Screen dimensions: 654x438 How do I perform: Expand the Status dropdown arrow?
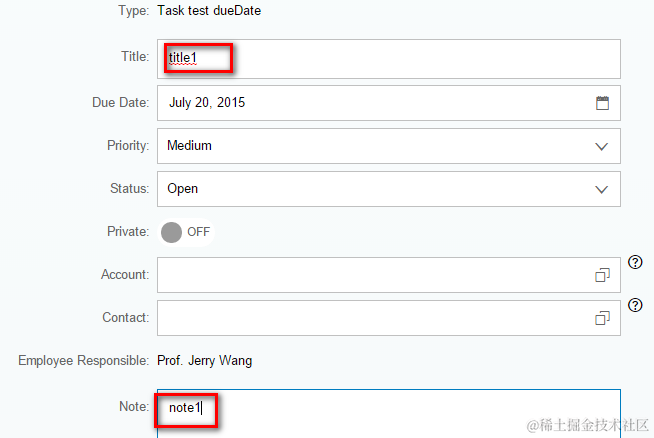pos(602,189)
